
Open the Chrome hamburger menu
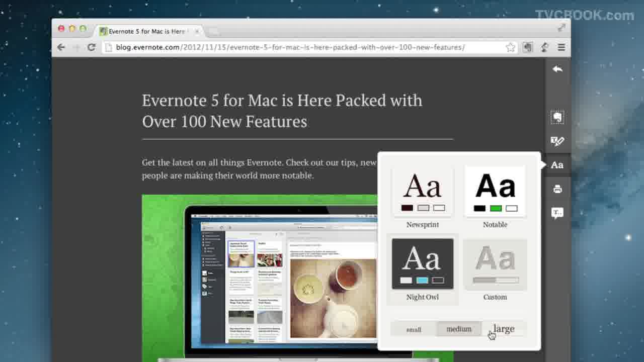(x=561, y=47)
